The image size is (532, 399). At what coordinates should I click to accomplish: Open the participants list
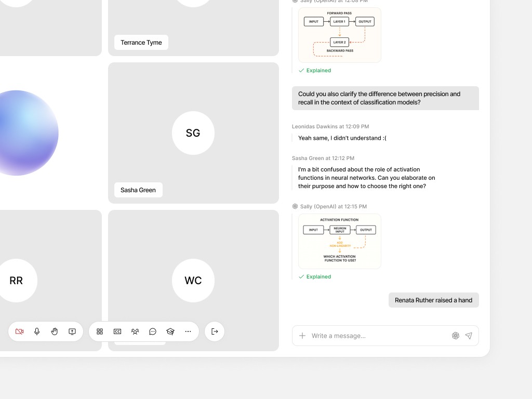(135, 331)
